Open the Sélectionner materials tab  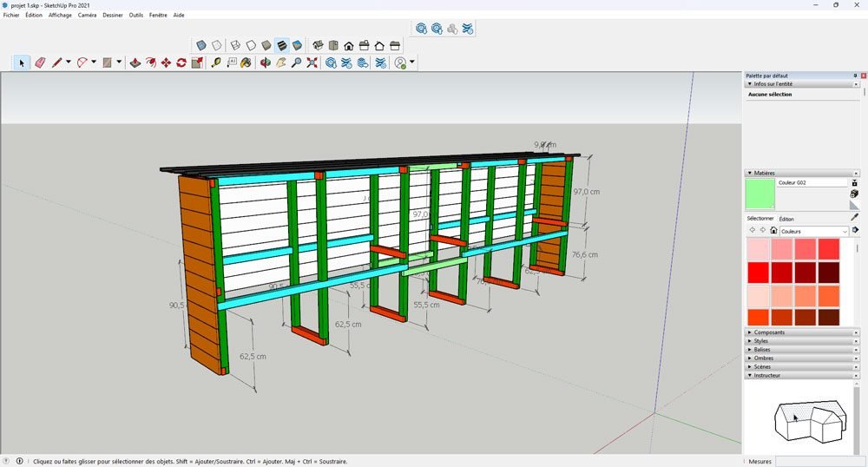point(760,219)
